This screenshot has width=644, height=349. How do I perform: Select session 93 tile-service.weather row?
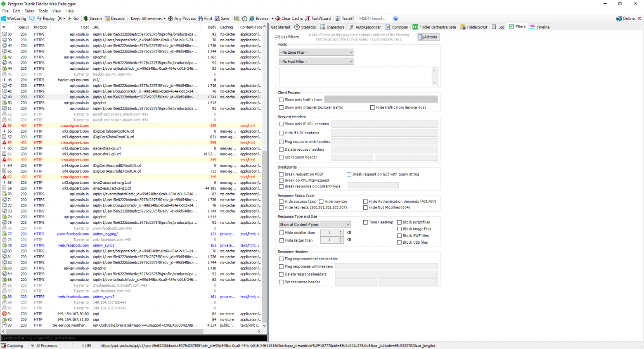132,325
